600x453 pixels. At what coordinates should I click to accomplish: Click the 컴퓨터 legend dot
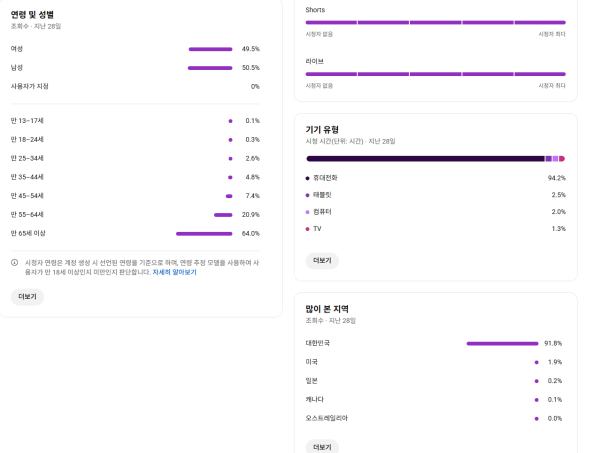coord(307,212)
